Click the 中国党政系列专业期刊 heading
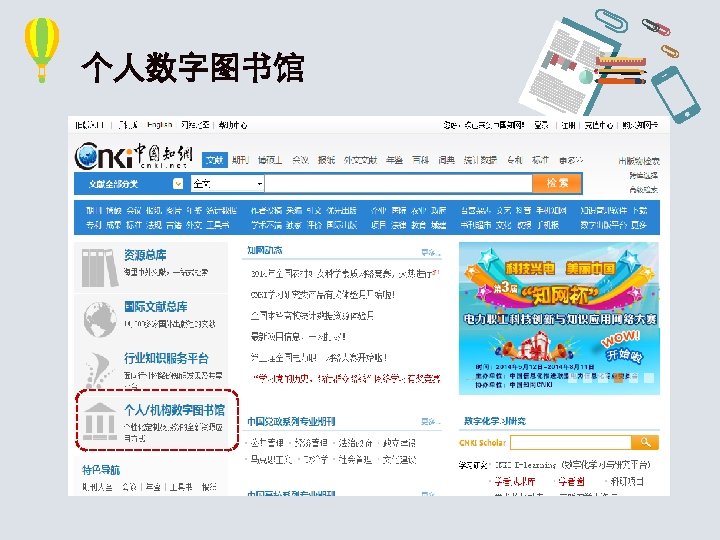This screenshot has width=720, height=540. [x=291, y=421]
